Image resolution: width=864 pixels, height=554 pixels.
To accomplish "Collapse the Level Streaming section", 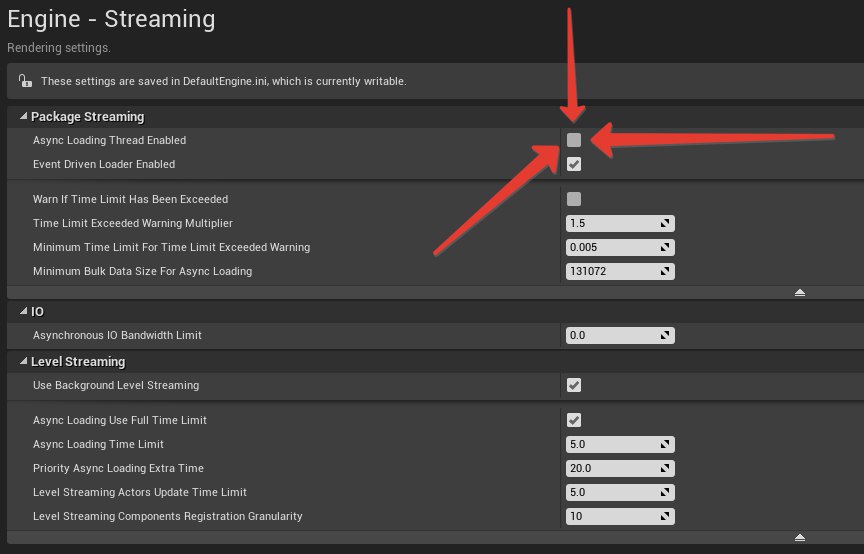I will click(x=23, y=362).
